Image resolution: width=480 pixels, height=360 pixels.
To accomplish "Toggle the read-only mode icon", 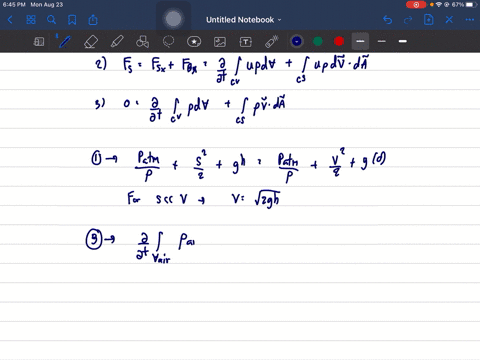I will click(x=39, y=42).
